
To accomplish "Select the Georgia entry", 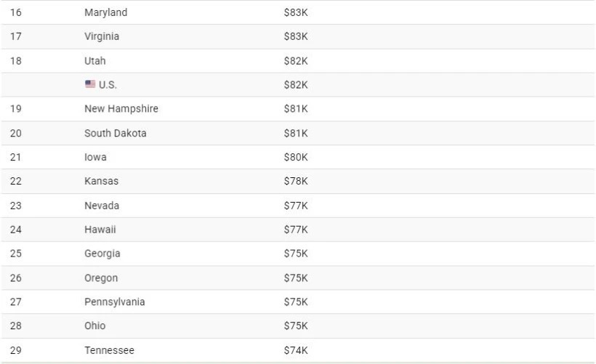I will (102, 254).
